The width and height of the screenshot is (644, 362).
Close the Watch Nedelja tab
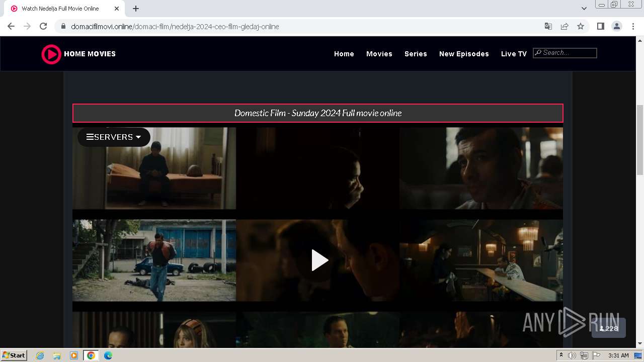pos(117,9)
